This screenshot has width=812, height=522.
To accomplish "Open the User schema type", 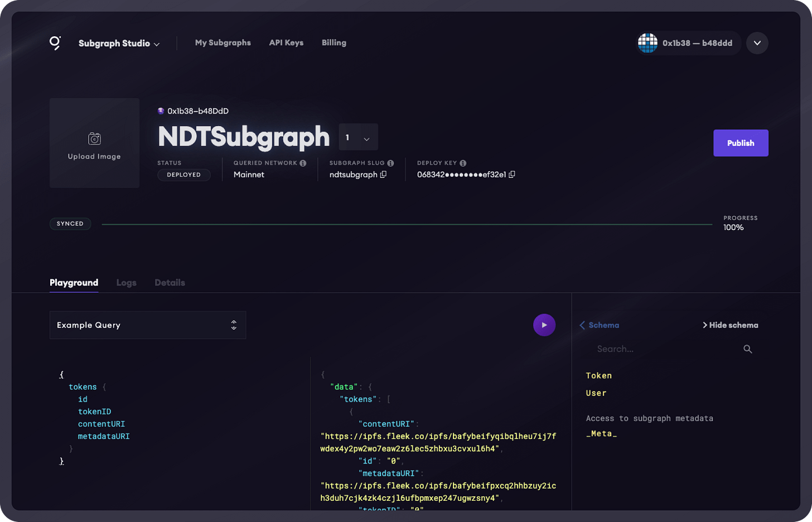I will [596, 393].
